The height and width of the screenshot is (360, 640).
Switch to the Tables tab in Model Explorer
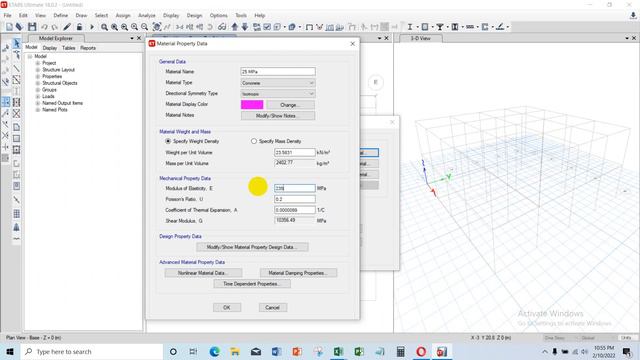69,48
